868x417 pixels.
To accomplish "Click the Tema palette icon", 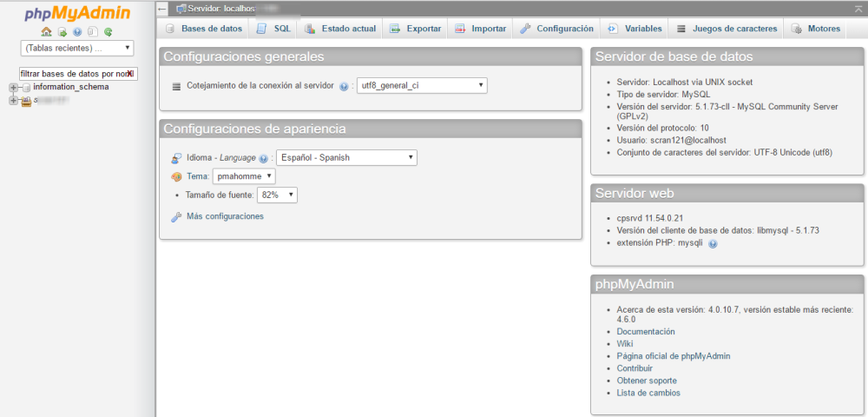I will (x=176, y=177).
